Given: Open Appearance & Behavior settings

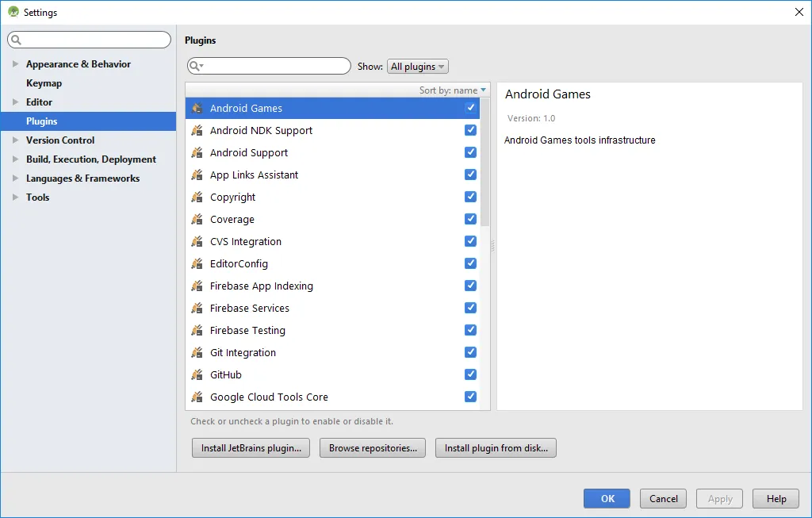Looking at the screenshot, I should pos(79,63).
